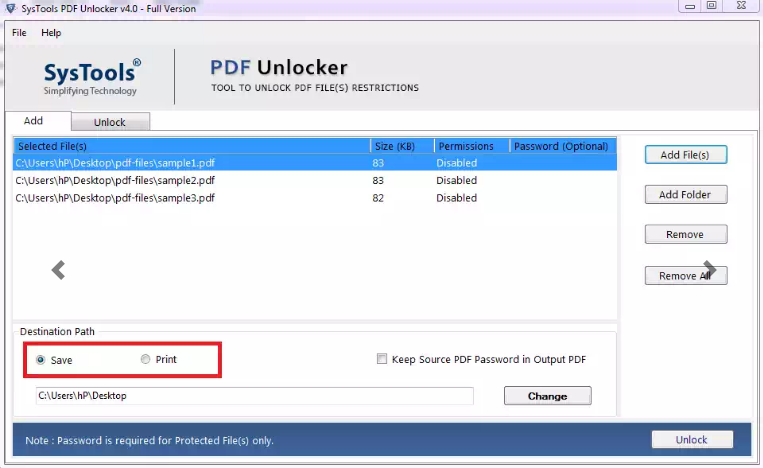
Task: Minimize the PDF Unlocker window
Action: (x=690, y=6)
